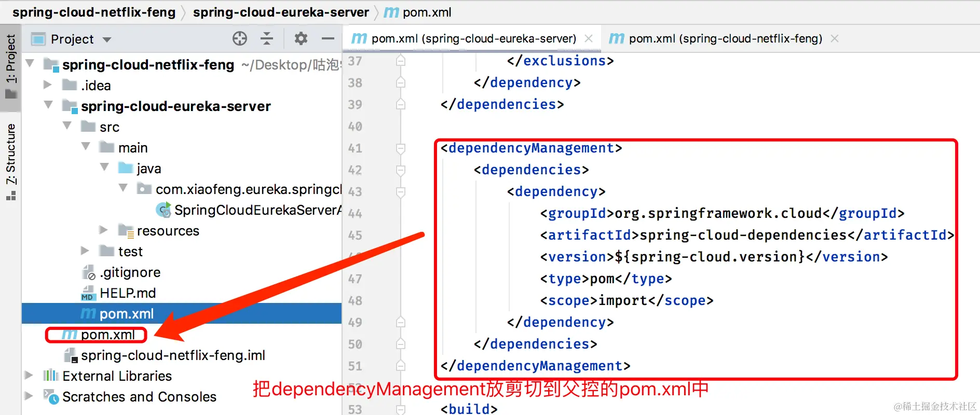Click the collapse all icon in Project toolbar
The image size is (980, 415).
(266, 38)
